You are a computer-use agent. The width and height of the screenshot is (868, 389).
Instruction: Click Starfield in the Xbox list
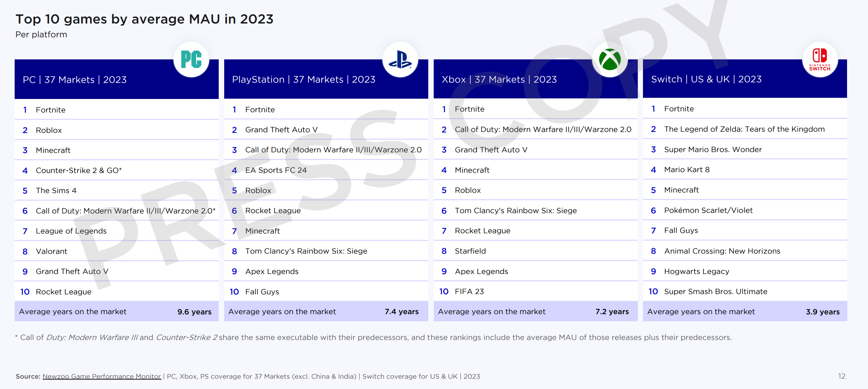point(470,251)
